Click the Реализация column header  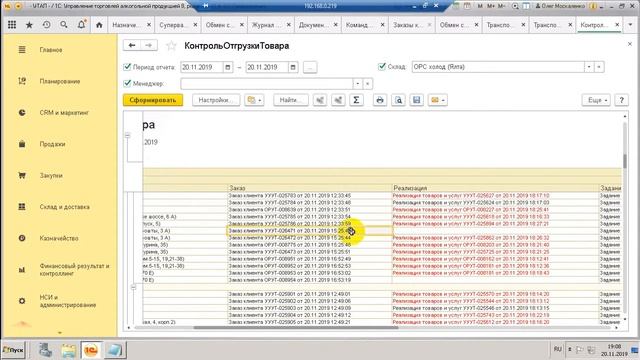495,188
